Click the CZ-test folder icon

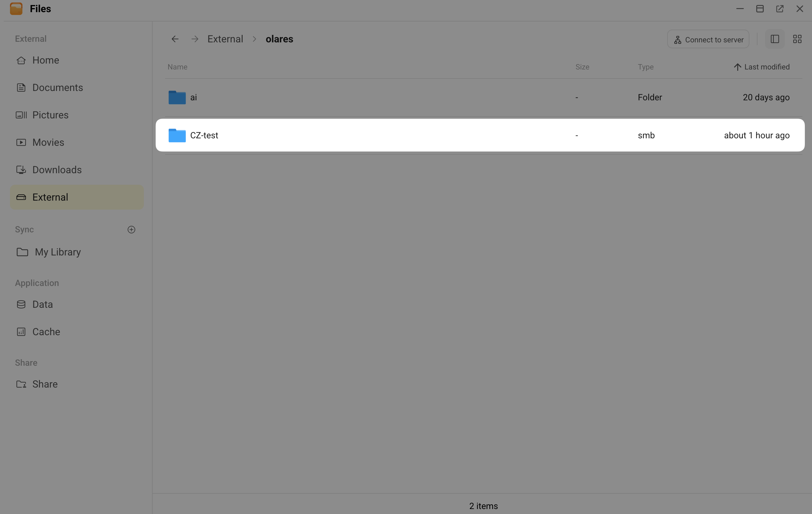coord(177,135)
